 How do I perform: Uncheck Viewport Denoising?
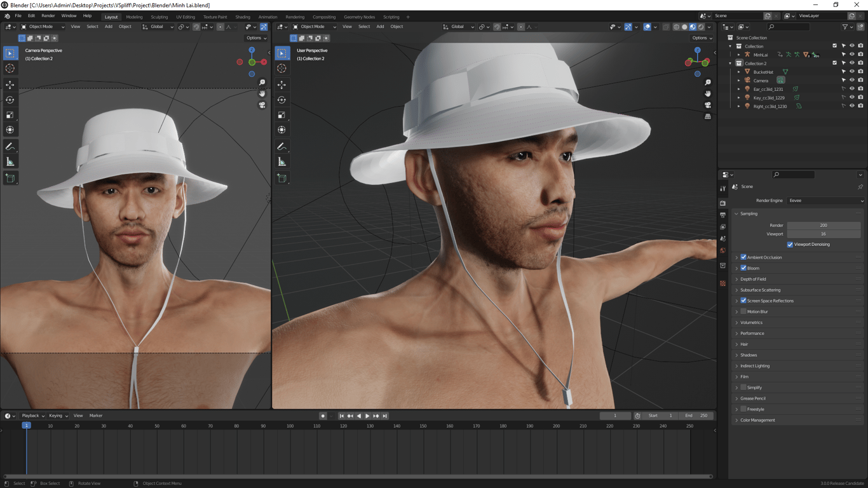[790, 245]
